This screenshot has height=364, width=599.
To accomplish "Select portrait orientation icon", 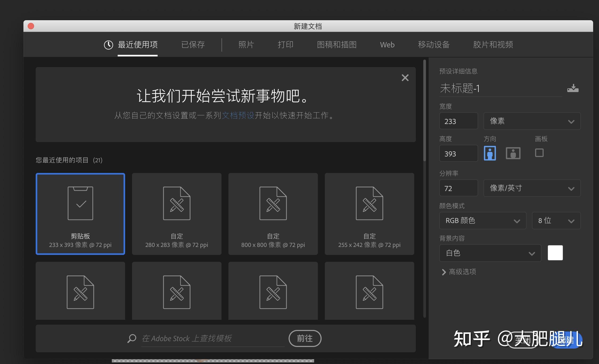I will [490, 153].
